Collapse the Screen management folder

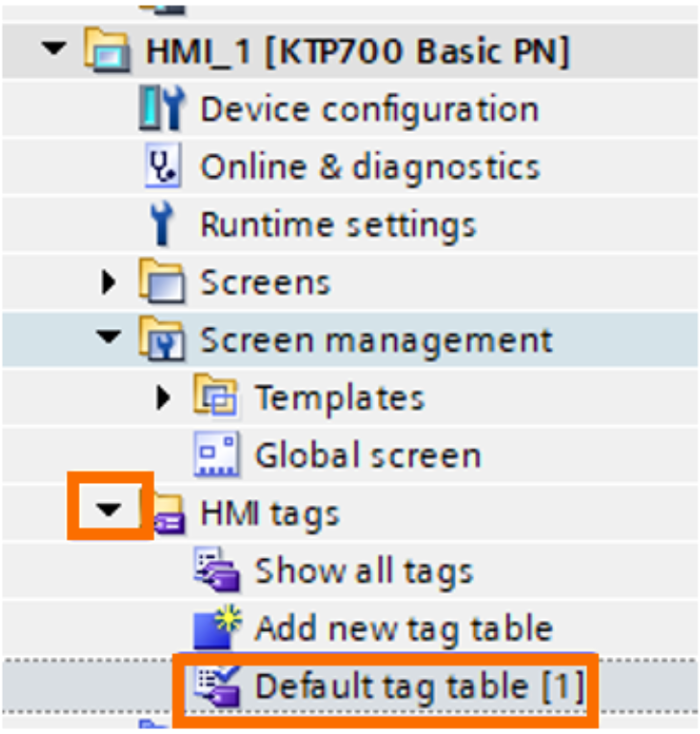click(x=109, y=337)
